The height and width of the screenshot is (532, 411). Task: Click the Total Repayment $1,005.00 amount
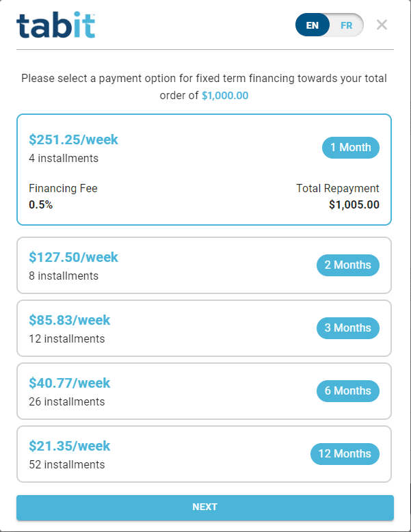tap(354, 204)
